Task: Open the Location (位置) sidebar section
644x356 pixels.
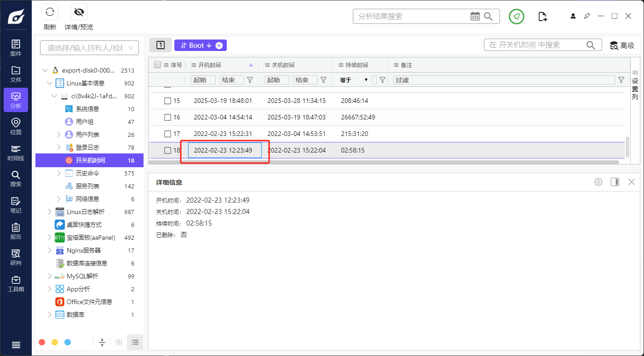Action: (x=16, y=126)
